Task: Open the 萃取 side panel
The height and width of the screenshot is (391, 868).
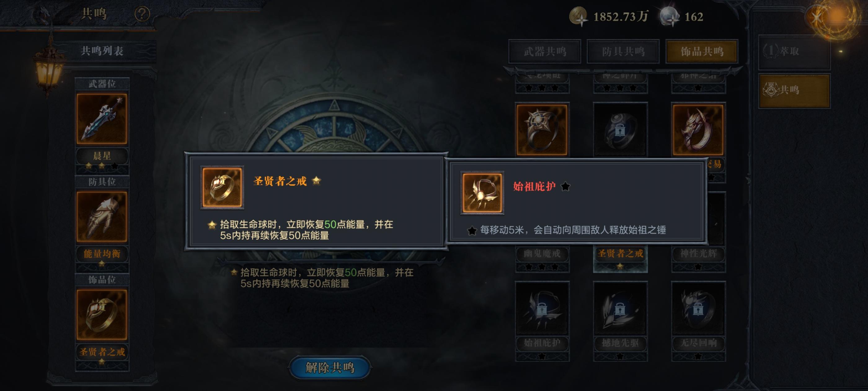Action: click(794, 52)
